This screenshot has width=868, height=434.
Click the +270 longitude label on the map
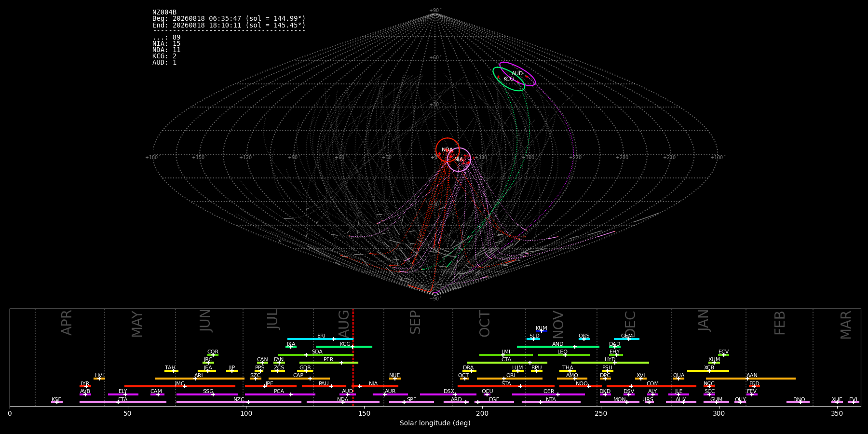tap(575, 158)
